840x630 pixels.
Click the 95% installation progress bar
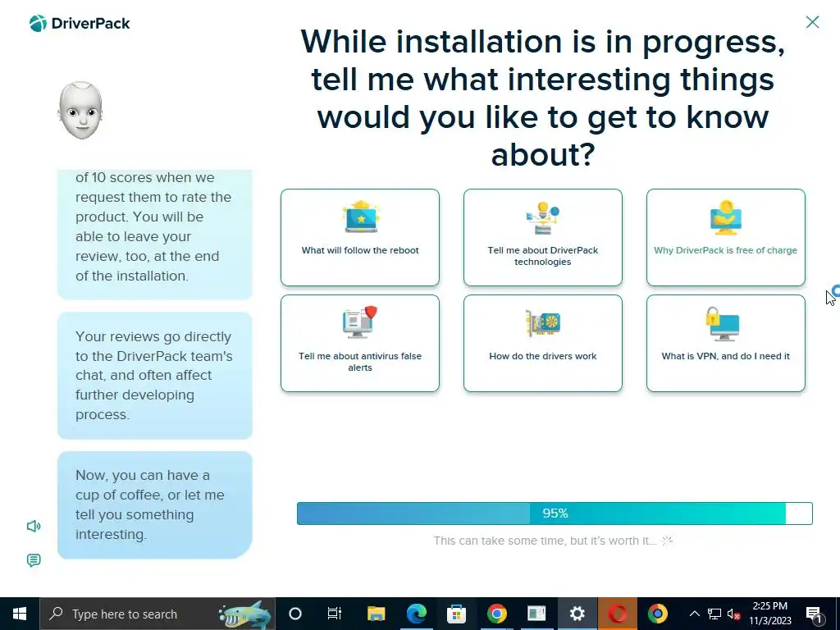coord(555,514)
